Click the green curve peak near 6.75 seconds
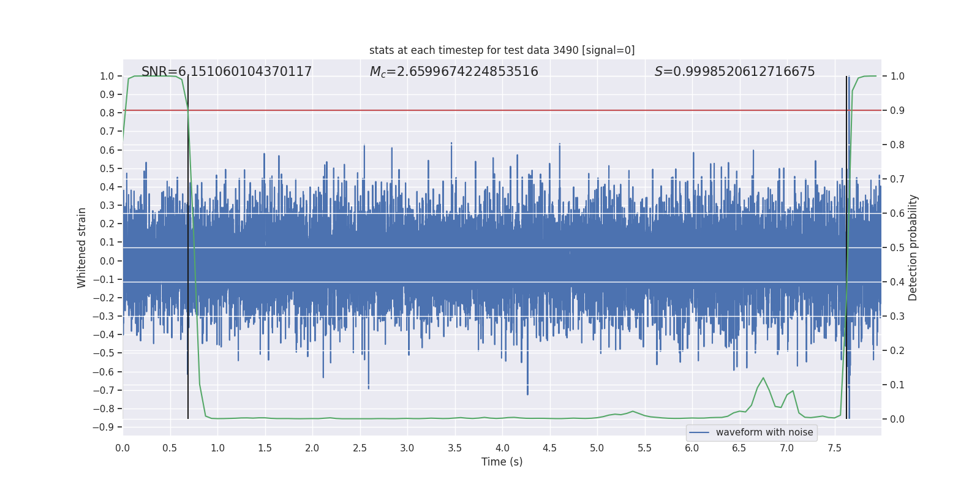 (x=763, y=378)
